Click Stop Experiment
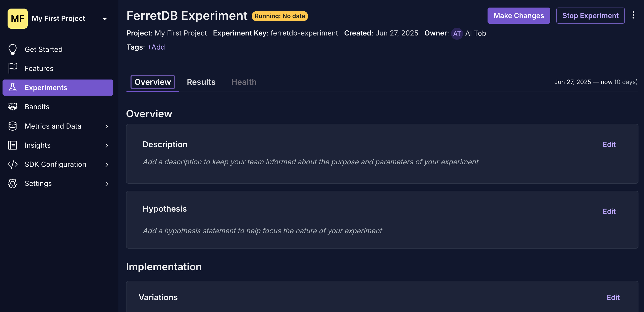This screenshot has width=644, height=312. point(590,16)
